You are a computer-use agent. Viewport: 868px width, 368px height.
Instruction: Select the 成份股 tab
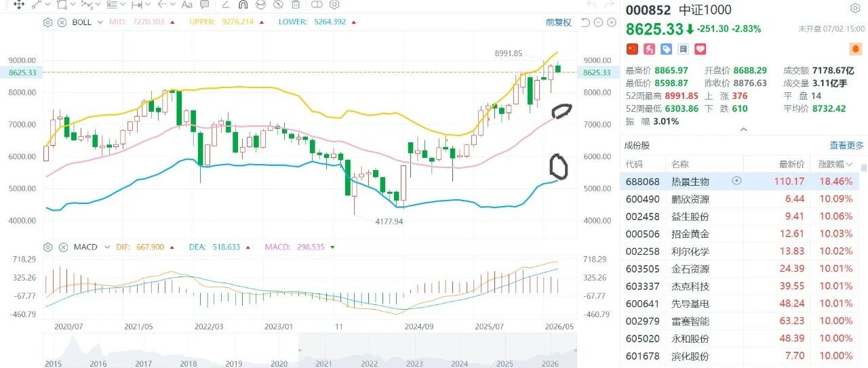pos(637,145)
